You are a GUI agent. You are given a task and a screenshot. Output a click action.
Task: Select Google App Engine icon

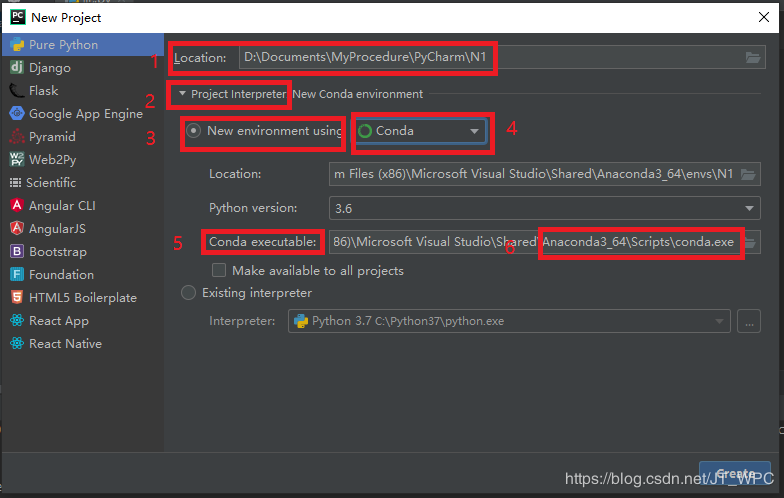[17, 114]
